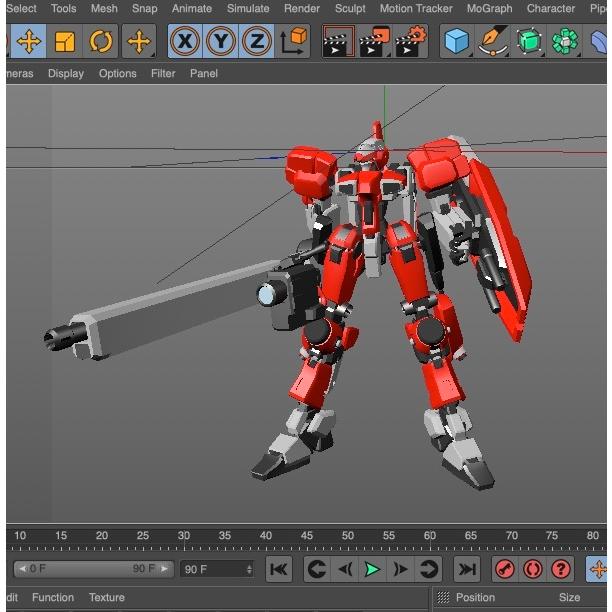Open the Mesh menu
Screen dimensions: 612x612
(104, 8)
